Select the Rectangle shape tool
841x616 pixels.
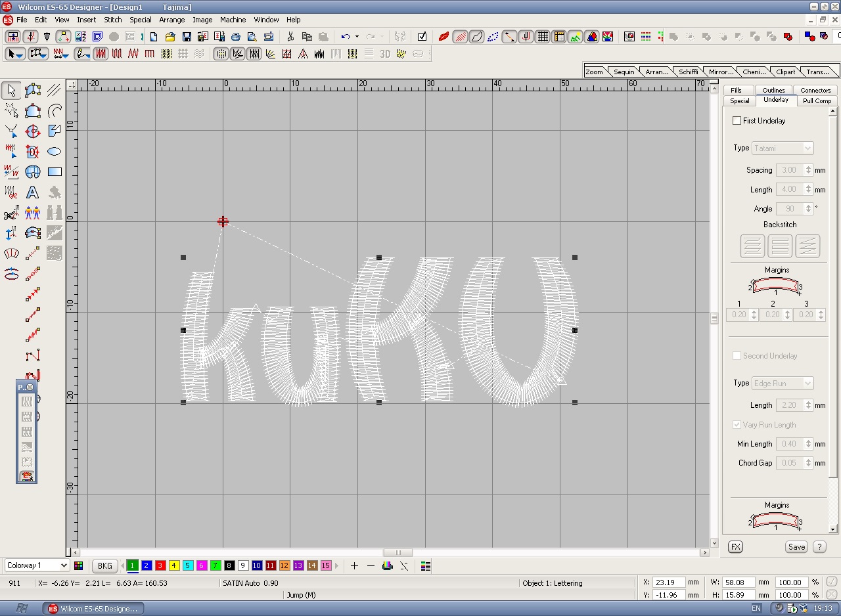(55, 172)
